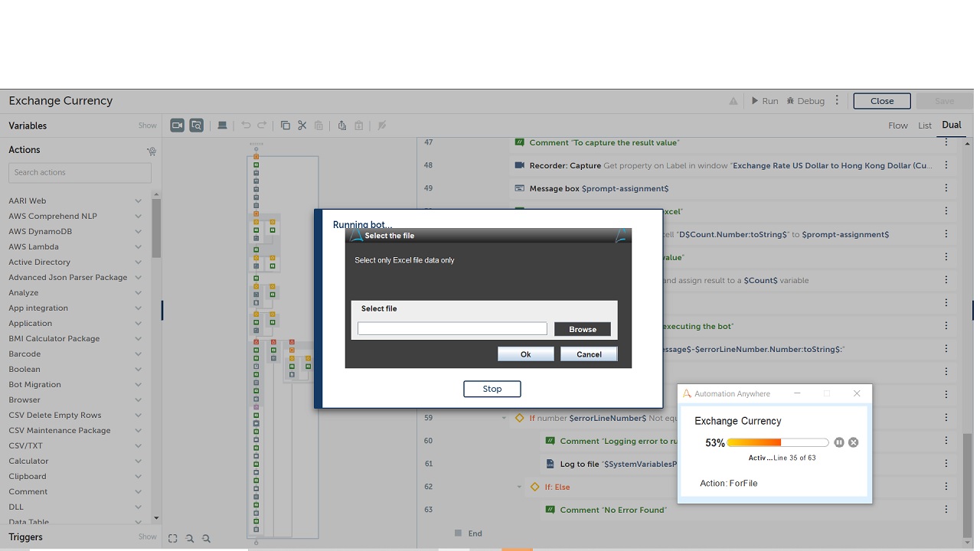The image size is (980, 551).
Task: Open options menu for Message box line 49
Action: pos(946,188)
